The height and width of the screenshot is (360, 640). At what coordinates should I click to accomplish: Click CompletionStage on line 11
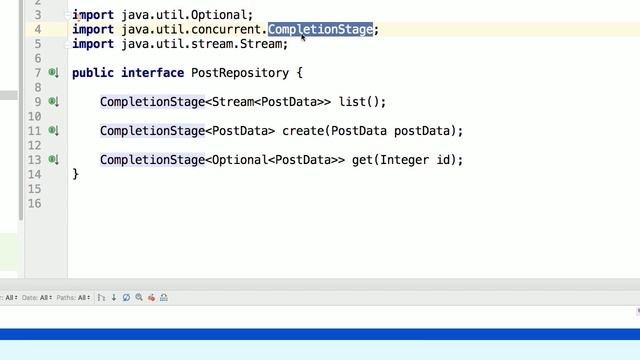point(152,131)
